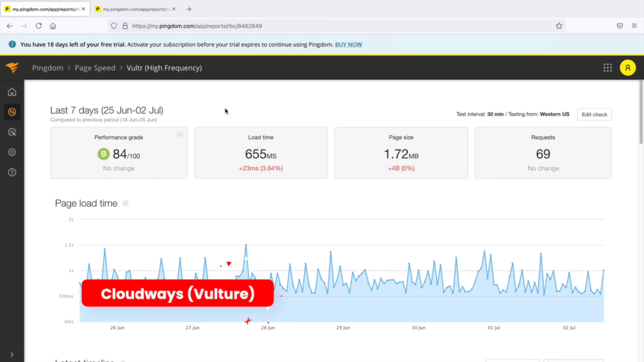Click the Edit check button
This screenshot has height=362, width=644.
point(594,114)
